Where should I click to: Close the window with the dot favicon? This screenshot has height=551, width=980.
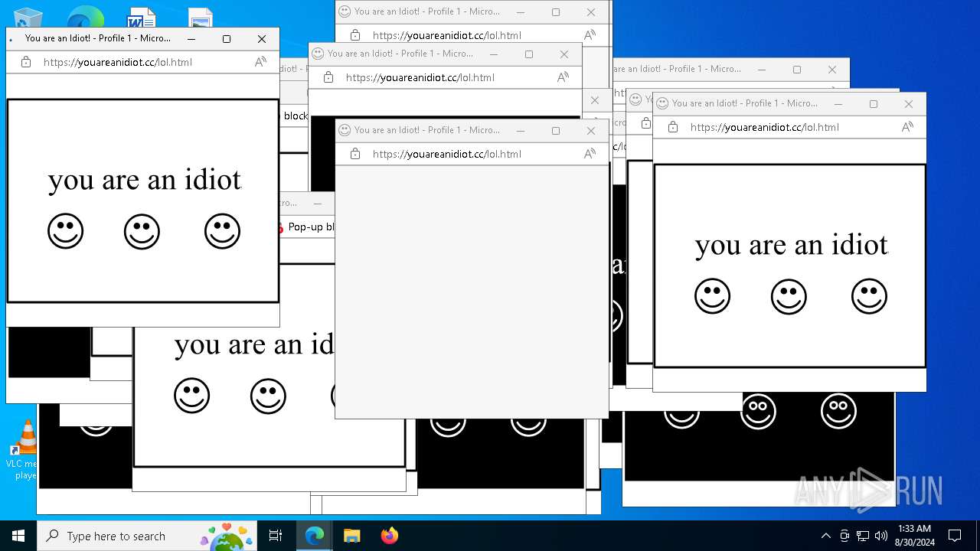pyautogui.click(x=262, y=39)
